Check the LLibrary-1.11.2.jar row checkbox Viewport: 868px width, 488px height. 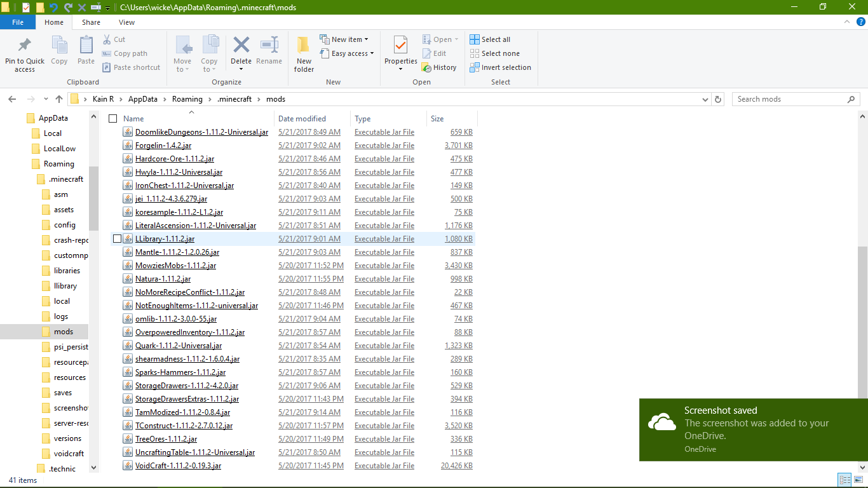click(x=117, y=239)
